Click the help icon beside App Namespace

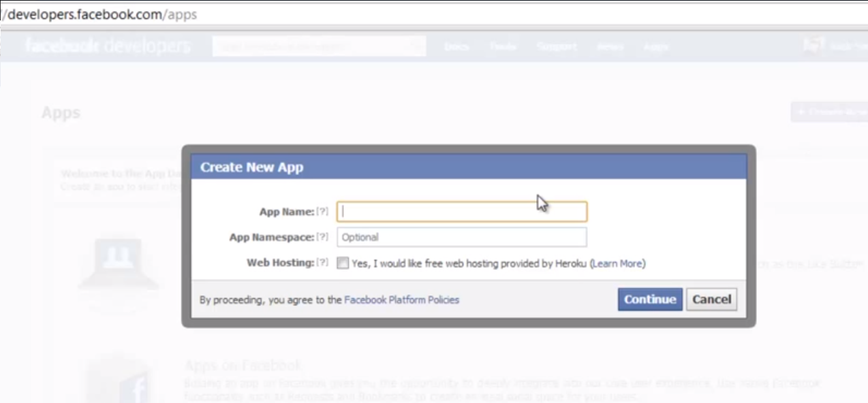[322, 237]
